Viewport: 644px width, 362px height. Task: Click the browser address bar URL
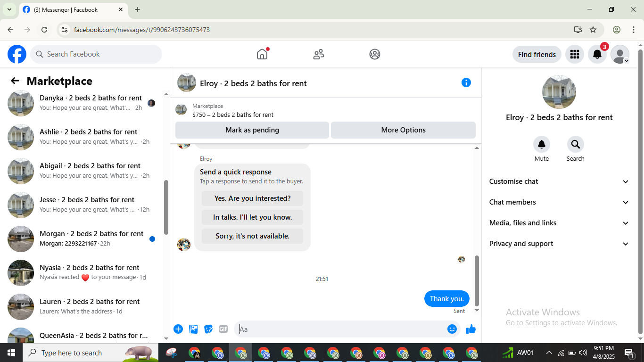tap(142, 30)
